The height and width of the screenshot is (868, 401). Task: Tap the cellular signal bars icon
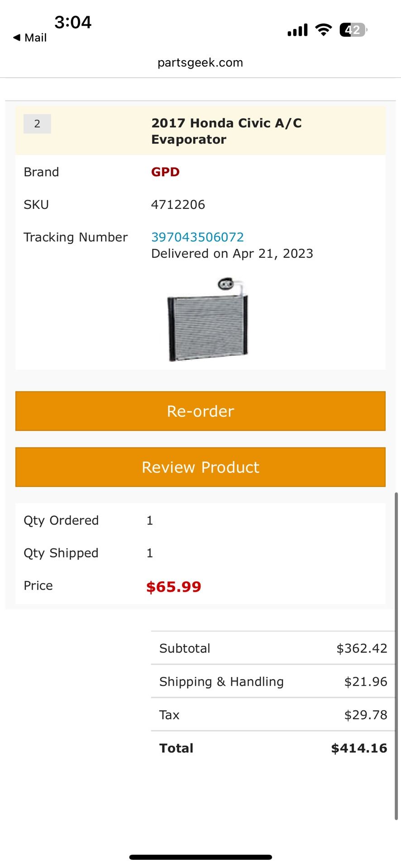[297, 30]
